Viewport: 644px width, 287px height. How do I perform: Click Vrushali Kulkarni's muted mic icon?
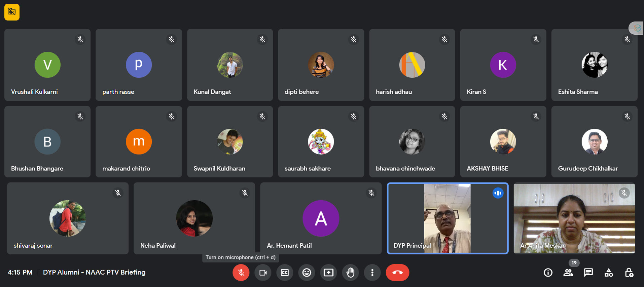pos(80,39)
